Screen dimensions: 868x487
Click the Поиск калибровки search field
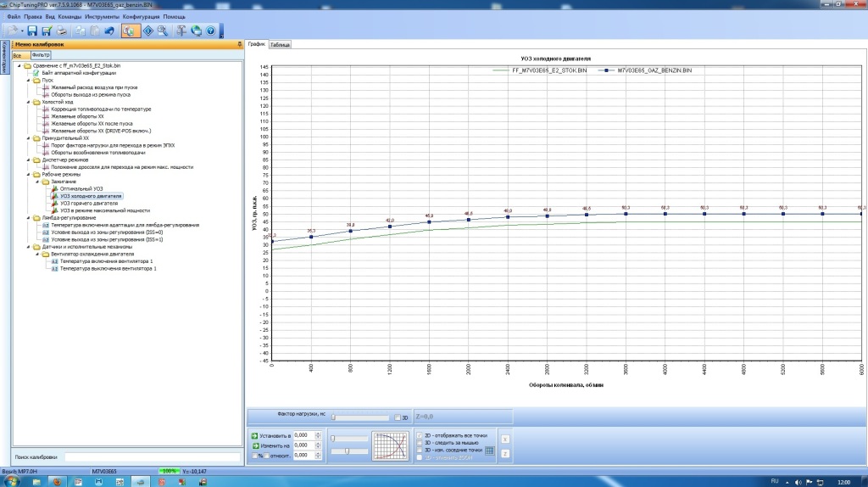pos(153,457)
